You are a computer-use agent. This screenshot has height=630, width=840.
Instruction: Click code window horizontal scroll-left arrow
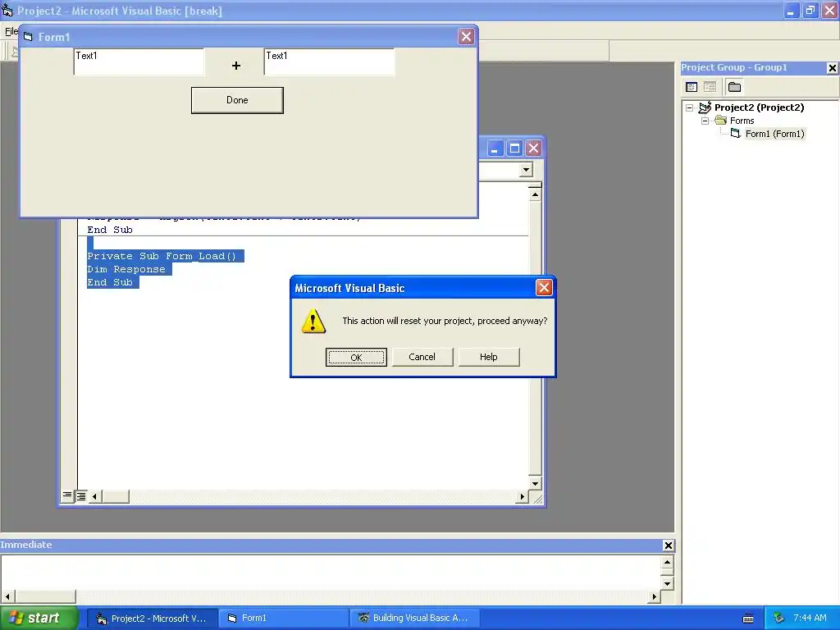click(95, 496)
